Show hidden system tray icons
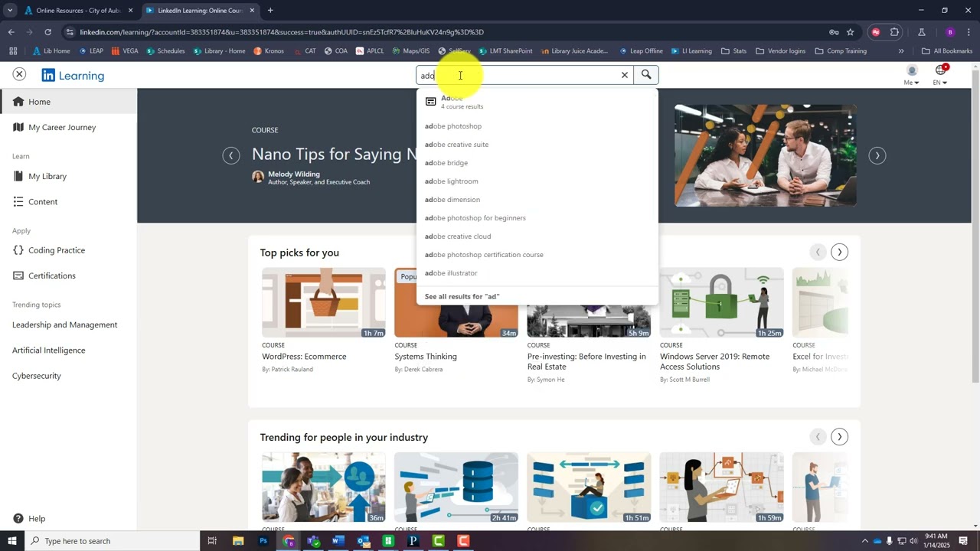Viewport: 980px width, 551px height. tap(864, 541)
